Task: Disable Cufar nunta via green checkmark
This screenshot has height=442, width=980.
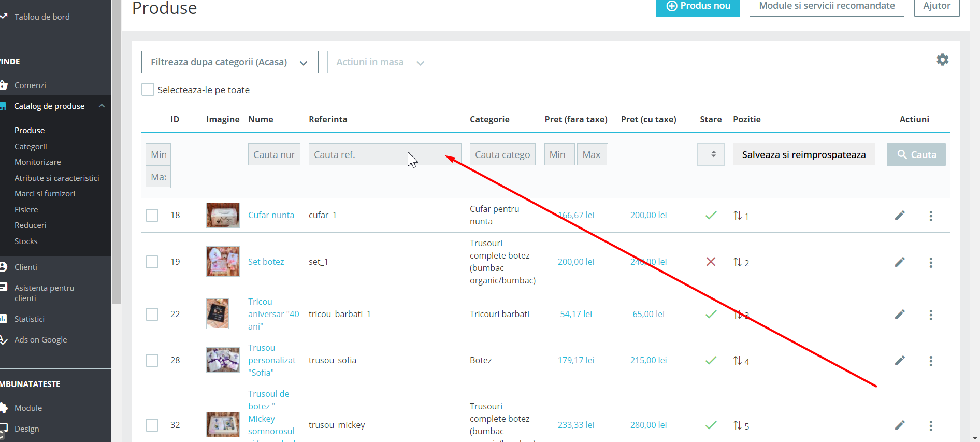Action: click(x=711, y=215)
